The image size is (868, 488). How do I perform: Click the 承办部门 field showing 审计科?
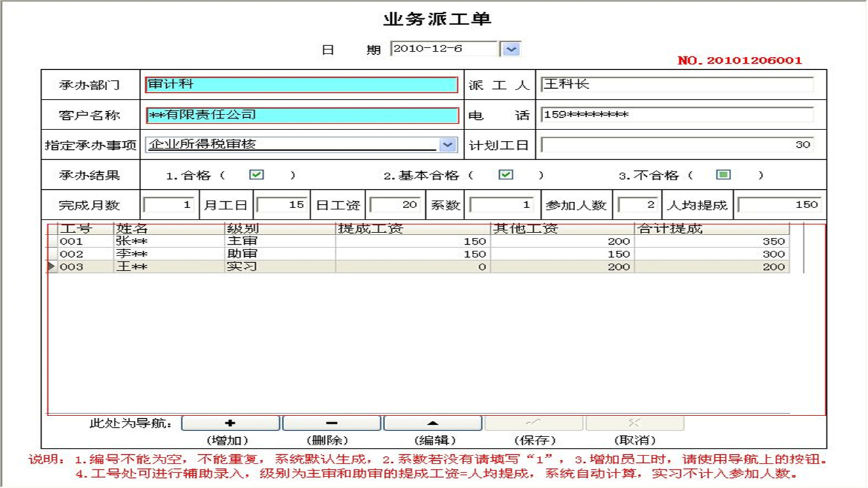(x=302, y=84)
